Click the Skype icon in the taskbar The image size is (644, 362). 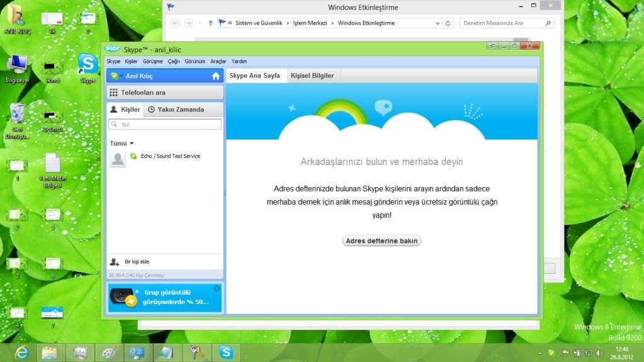pos(225,353)
